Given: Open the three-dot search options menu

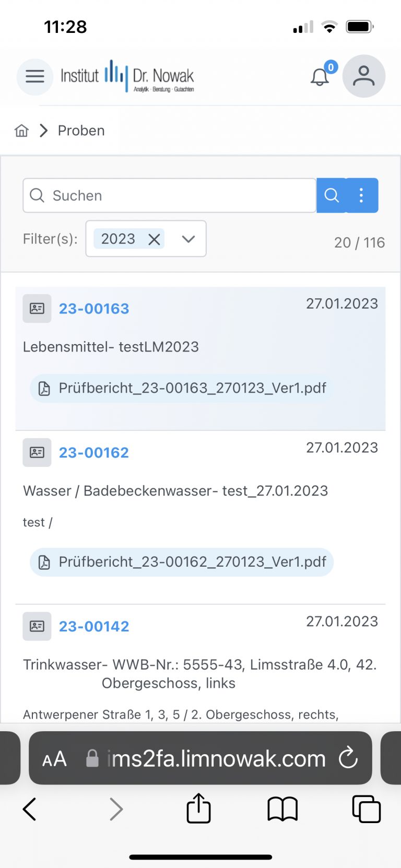Looking at the screenshot, I should coord(362,195).
